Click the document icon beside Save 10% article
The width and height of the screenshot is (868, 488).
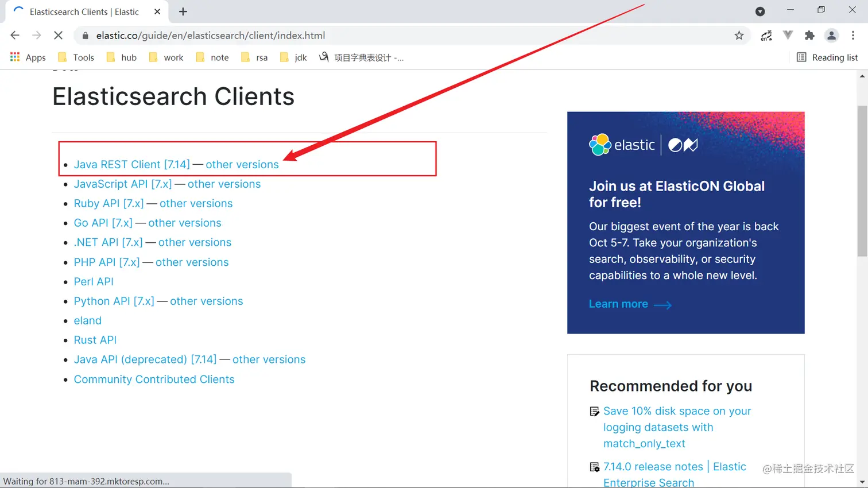pos(595,412)
